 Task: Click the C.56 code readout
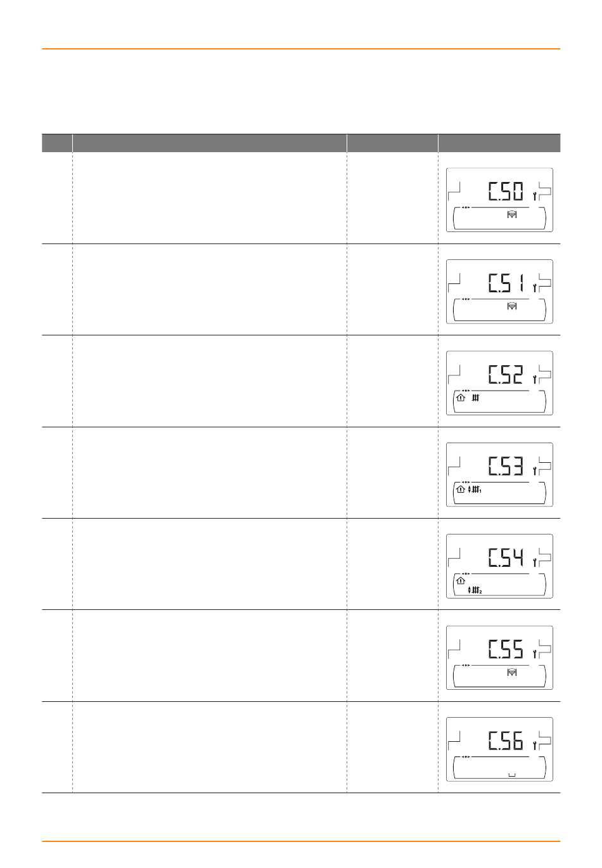pyautogui.click(x=506, y=741)
